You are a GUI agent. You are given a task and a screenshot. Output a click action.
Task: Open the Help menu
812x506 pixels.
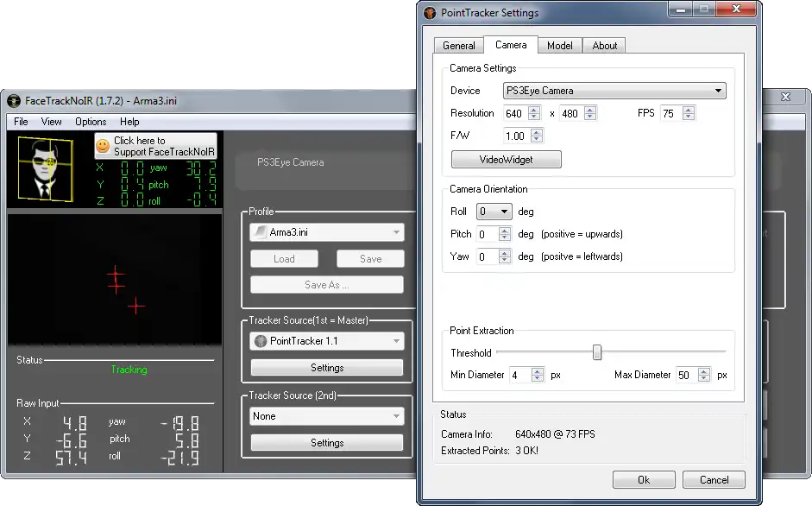click(129, 122)
